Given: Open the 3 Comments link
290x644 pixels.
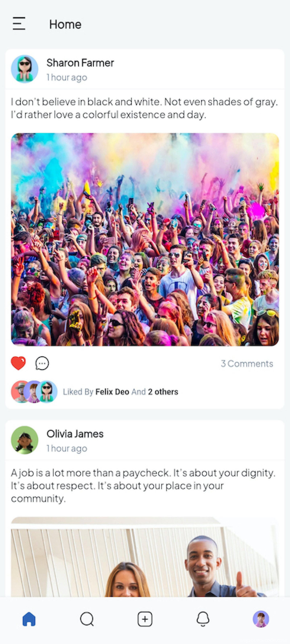Looking at the screenshot, I should tap(247, 363).
